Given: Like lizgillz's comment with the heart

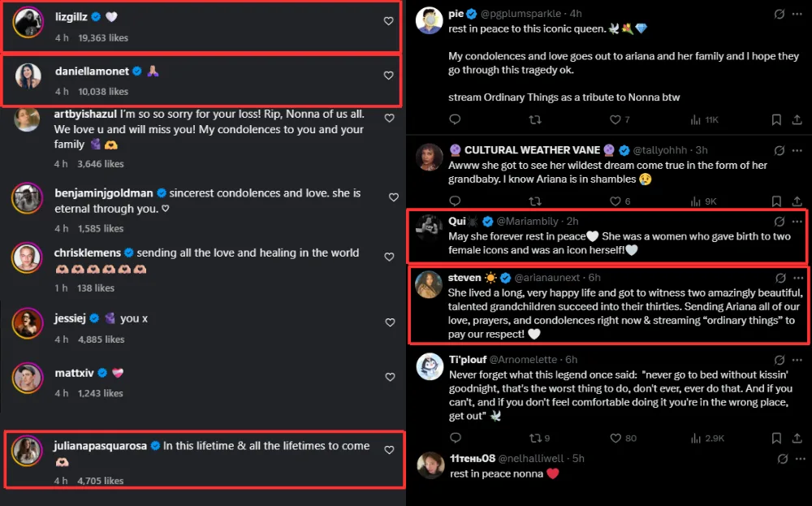Looking at the screenshot, I should coord(388,21).
